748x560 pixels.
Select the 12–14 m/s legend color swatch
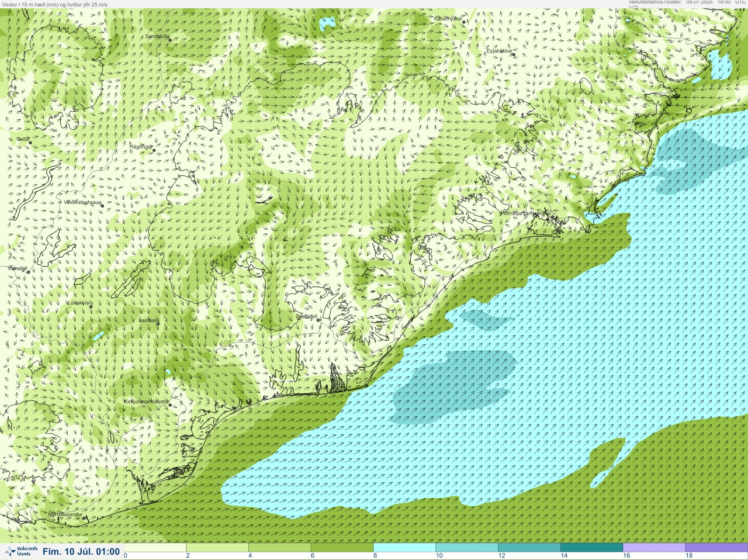[529, 548]
